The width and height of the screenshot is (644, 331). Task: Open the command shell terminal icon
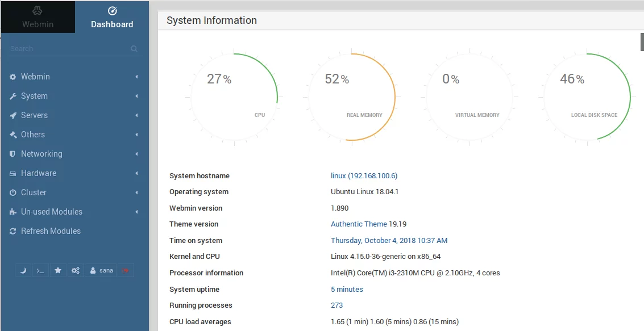pos(40,271)
